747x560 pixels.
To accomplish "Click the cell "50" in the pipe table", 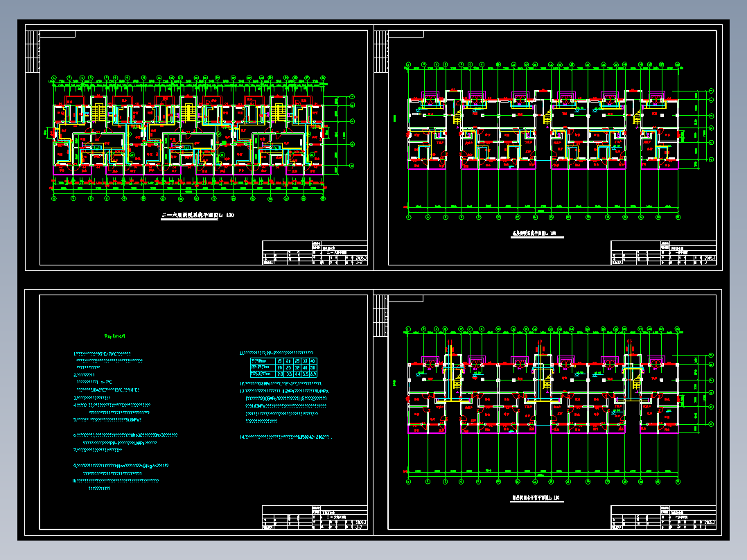I will pyautogui.click(x=313, y=367).
